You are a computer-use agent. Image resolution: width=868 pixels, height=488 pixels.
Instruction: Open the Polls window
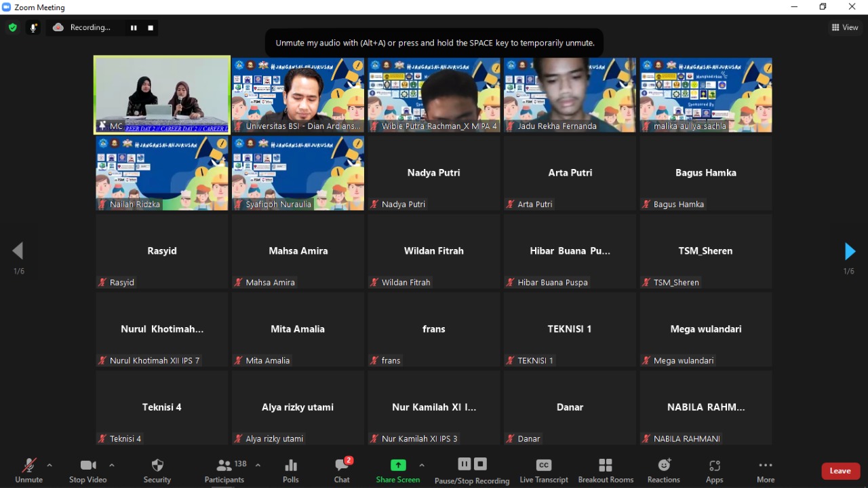point(291,470)
